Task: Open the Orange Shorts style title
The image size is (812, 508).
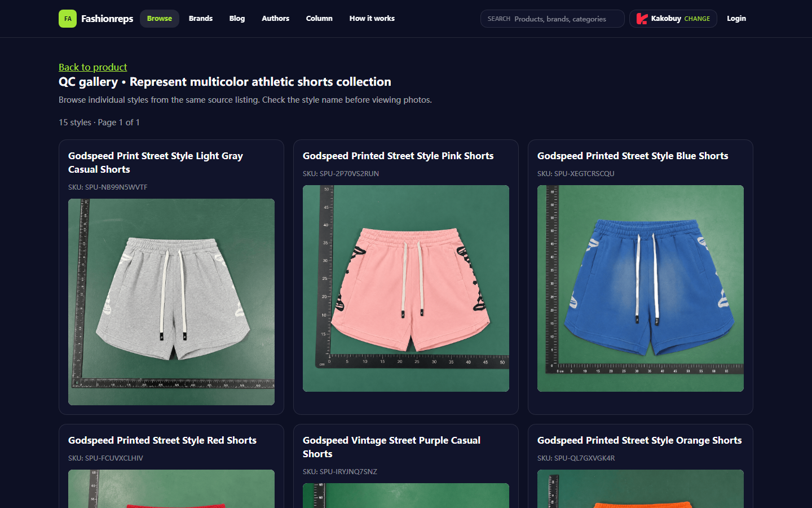Action: (639, 440)
